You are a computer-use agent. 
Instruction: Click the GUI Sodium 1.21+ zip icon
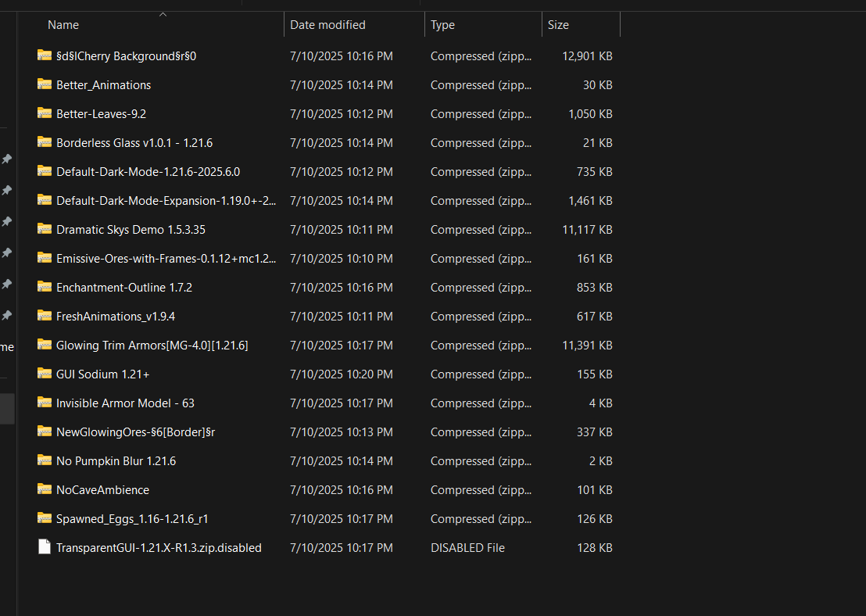(45, 374)
